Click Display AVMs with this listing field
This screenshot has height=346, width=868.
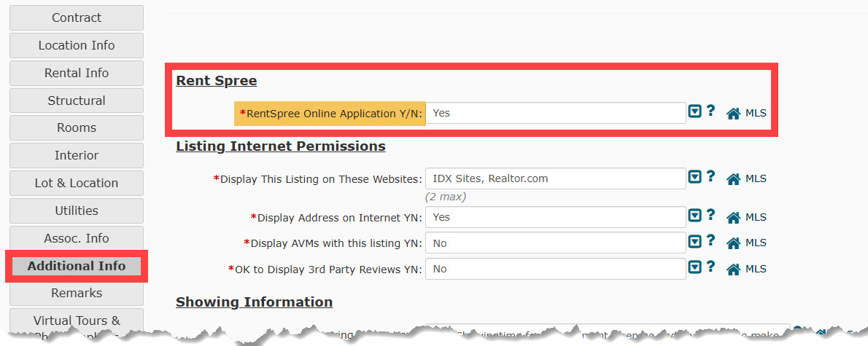click(555, 243)
